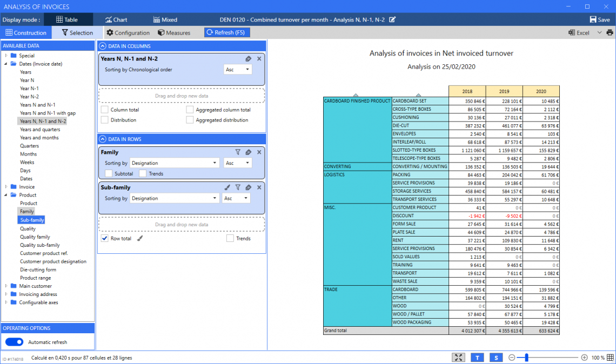Image resolution: width=616 pixels, height=364 pixels.
Task: Click the Save disk icon
Action: click(x=593, y=19)
